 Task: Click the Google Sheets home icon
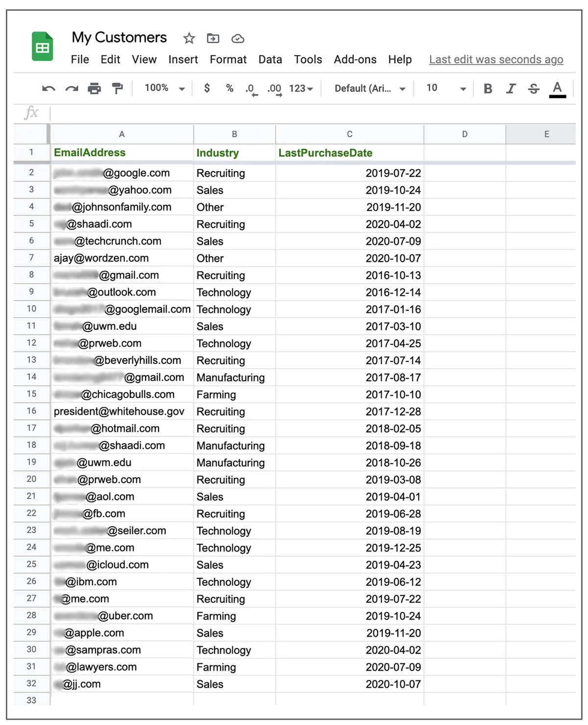point(43,47)
